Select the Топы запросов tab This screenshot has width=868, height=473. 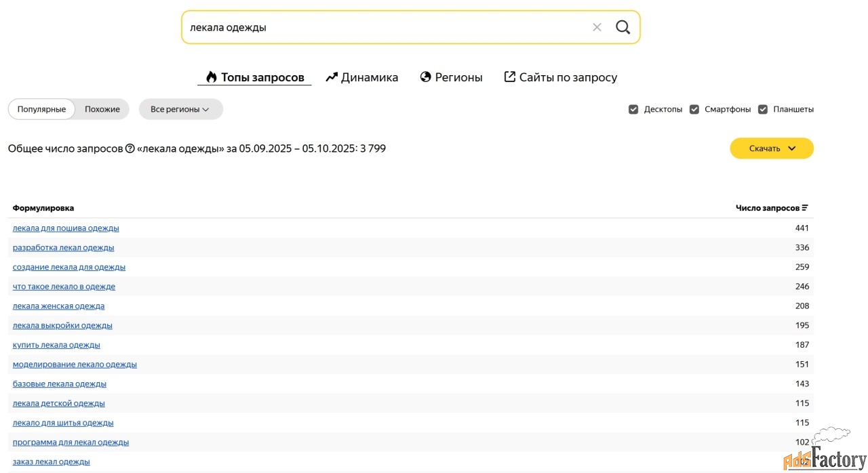pos(254,77)
